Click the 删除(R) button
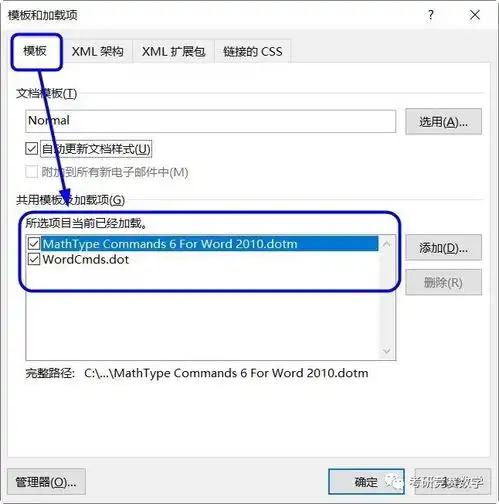The height and width of the screenshot is (504, 499). click(x=443, y=283)
